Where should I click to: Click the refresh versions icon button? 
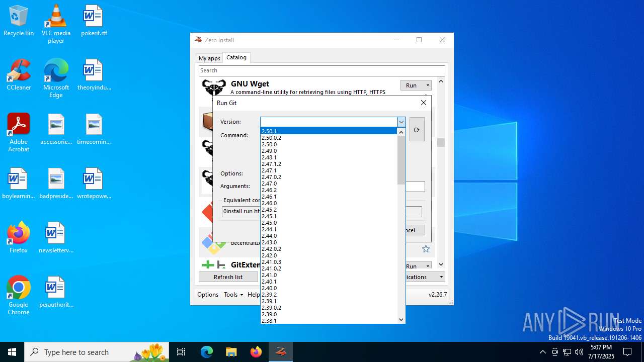tap(417, 130)
